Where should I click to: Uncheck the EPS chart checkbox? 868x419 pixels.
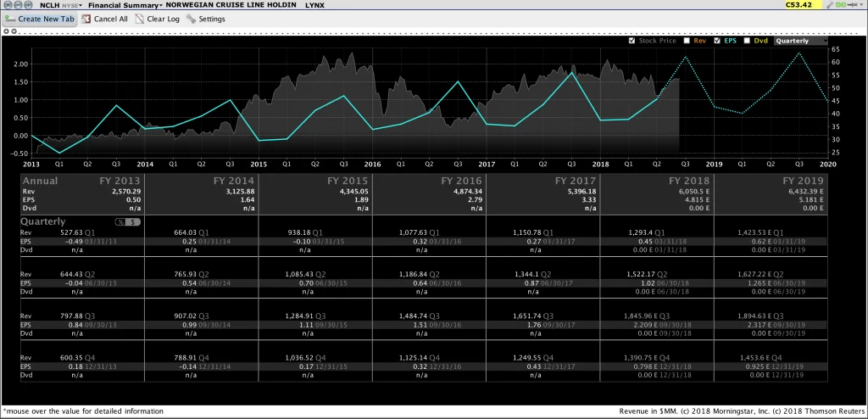point(717,41)
